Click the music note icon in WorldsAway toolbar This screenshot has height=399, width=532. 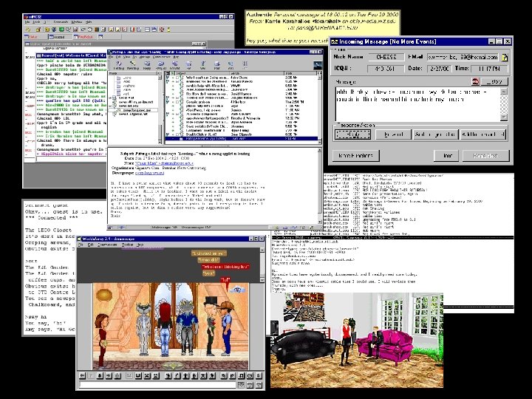coord(241,375)
